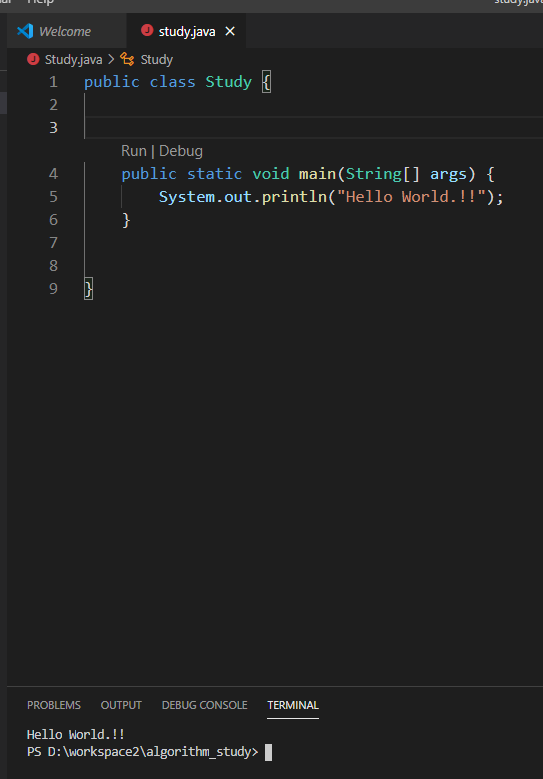Switch to the Welcome tab
543x779 pixels.
coord(67,31)
